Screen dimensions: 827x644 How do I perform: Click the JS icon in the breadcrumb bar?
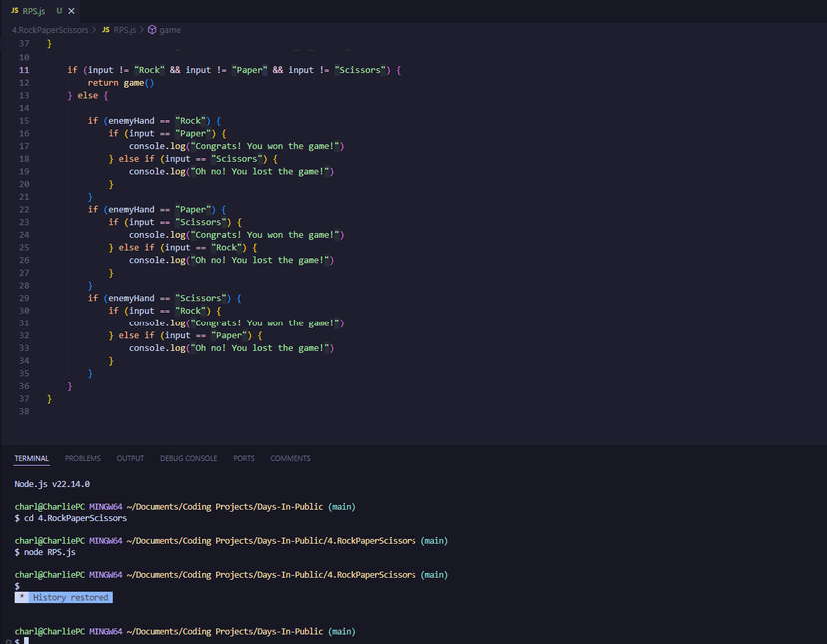point(106,30)
